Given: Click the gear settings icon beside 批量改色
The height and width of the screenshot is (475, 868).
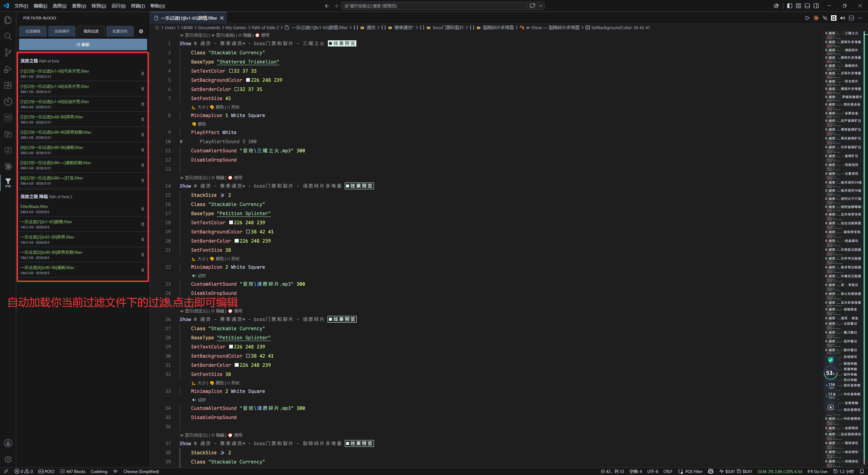Looking at the screenshot, I should point(141,31).
